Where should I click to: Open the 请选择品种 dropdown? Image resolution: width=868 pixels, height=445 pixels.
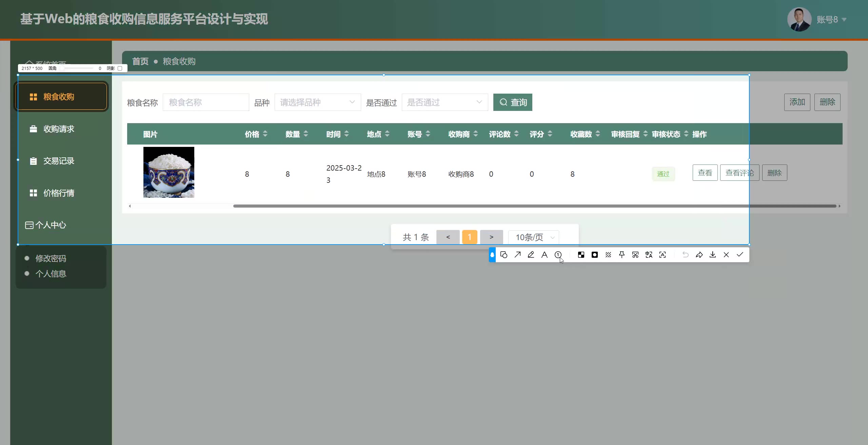[317, 102]
